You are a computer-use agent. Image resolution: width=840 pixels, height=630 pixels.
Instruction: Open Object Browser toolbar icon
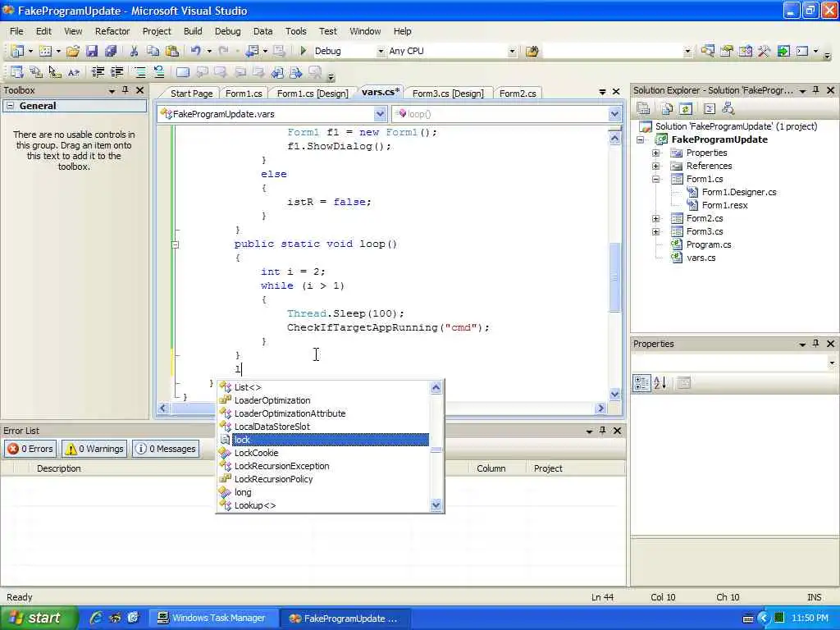click(745, 51)
